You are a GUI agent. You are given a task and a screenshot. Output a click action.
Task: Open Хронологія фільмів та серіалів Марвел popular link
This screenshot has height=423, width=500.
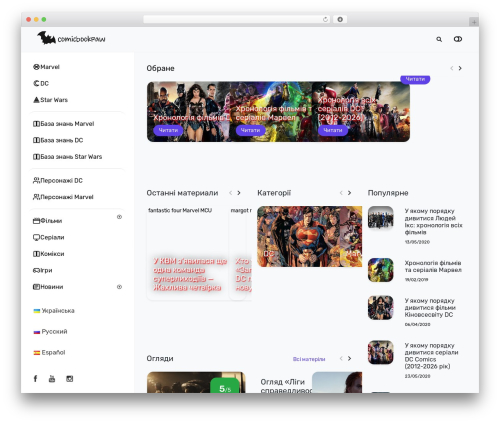tap(433, 266)
